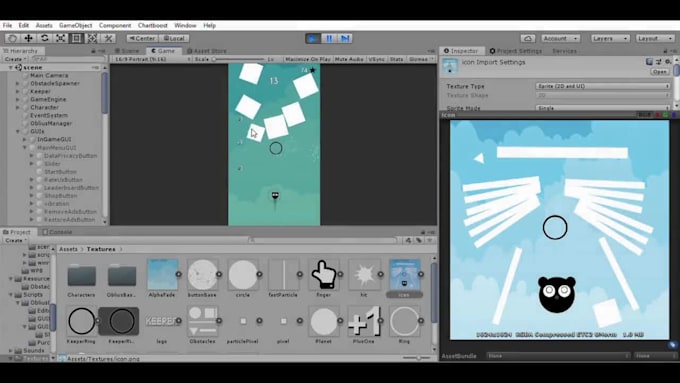Collapse the scene root in Hierarchy
The width and height of the screenshot is (680, 383).
[x=11, y=67]
